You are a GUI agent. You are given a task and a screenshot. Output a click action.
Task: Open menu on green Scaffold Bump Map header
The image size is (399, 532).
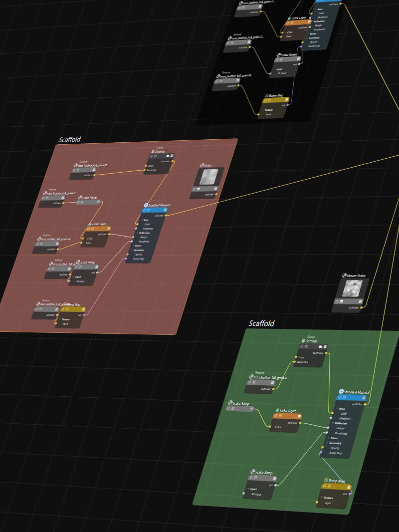click(x=349, y=487)
